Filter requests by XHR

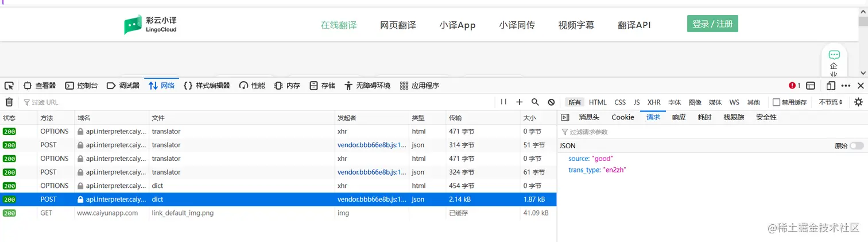coord(654,102)
